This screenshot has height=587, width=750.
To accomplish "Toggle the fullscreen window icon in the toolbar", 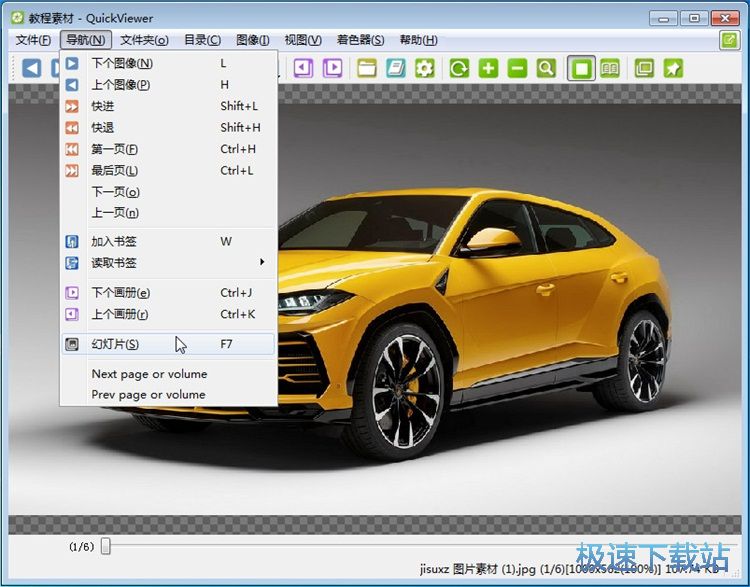I will point(643,68).
